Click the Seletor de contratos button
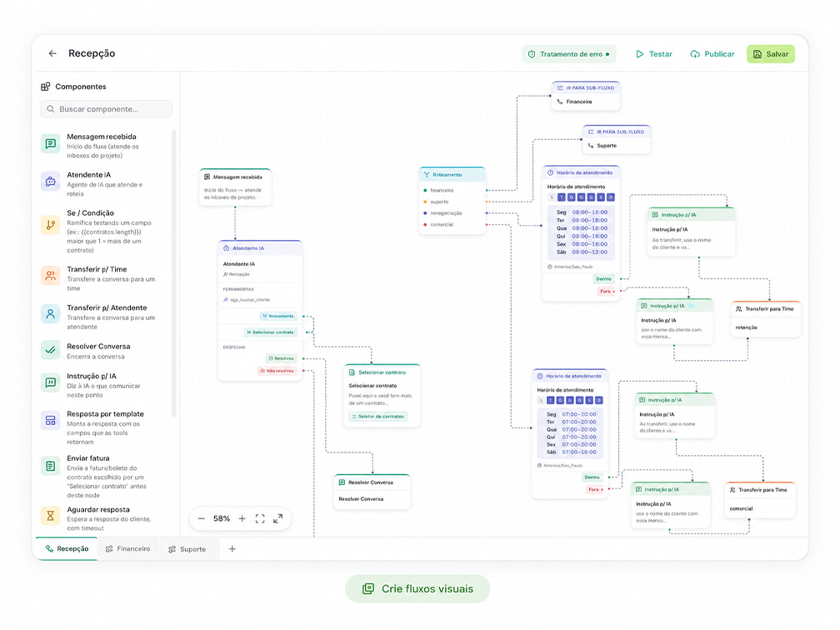This screenshot has height=630, width=840. (378, 417)
